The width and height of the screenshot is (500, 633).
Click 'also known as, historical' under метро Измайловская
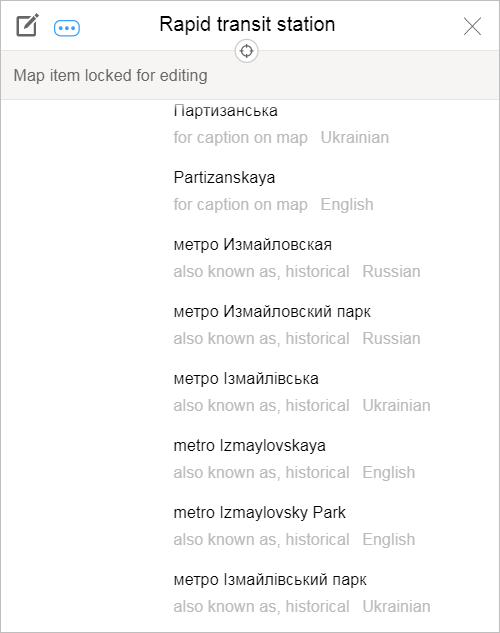[262, 272]
